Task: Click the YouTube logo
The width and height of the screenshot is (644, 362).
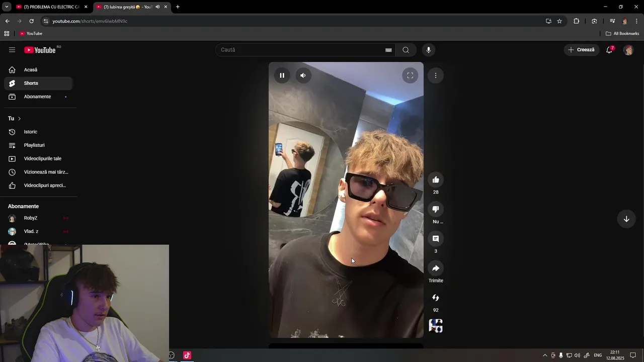Action: (x=40, y=50)
